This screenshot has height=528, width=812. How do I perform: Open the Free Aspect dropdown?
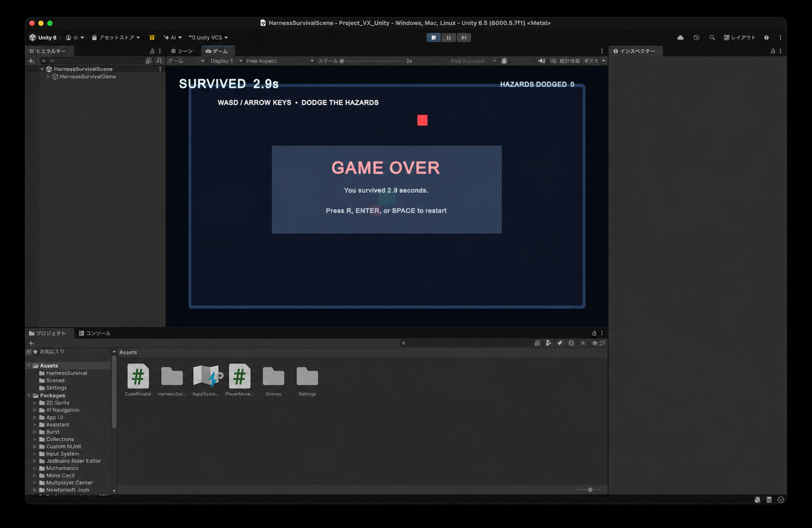point(280,61)
